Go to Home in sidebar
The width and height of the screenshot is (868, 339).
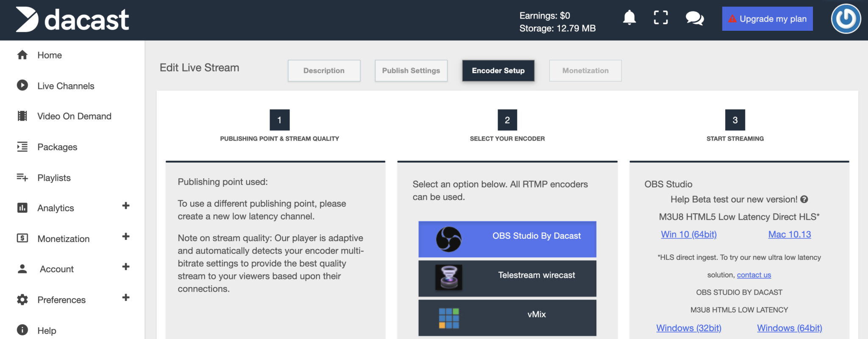coord(50,55)
